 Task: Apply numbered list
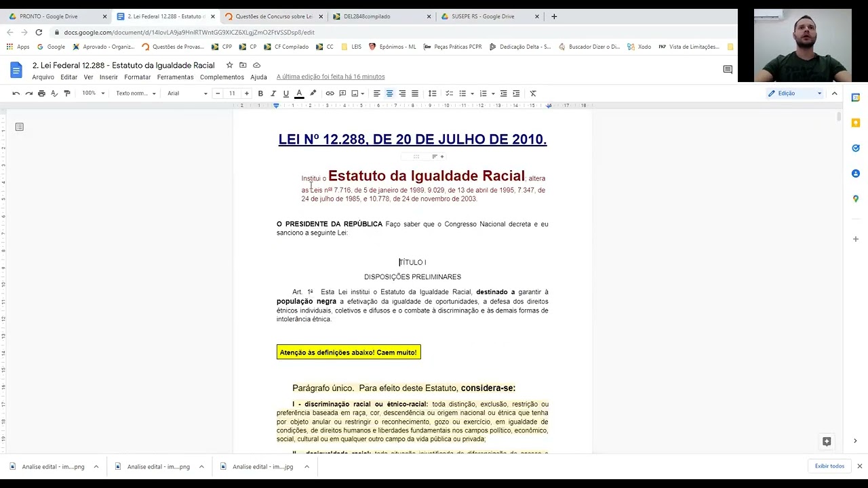pyautogui.click(x=484, y=94)
